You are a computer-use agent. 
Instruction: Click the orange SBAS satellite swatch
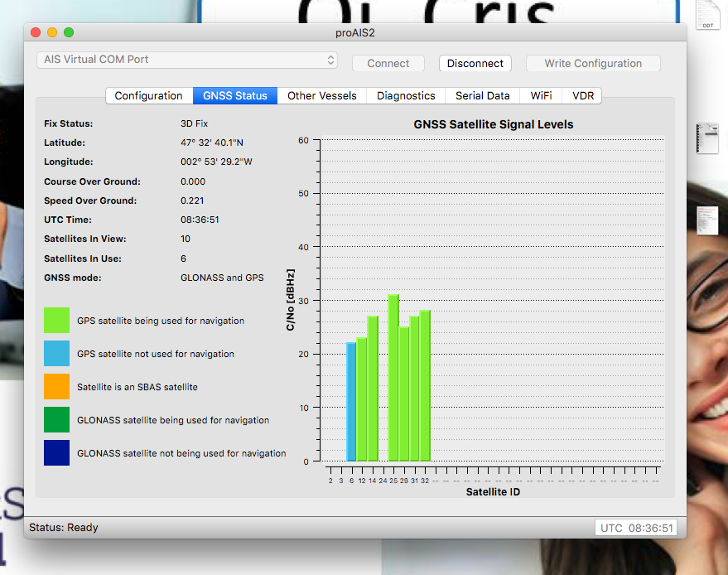point(56,386)
